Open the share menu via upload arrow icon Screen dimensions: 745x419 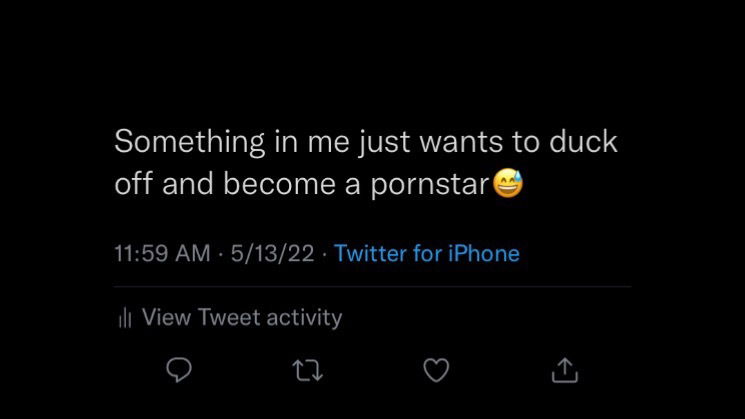(x=565, y=370)
